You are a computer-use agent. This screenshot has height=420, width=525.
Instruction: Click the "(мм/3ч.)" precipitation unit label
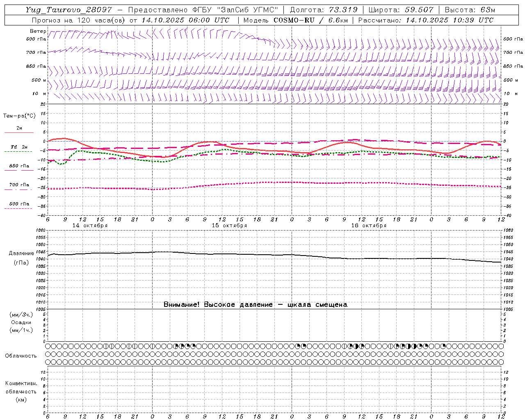[x=21, y=315]
